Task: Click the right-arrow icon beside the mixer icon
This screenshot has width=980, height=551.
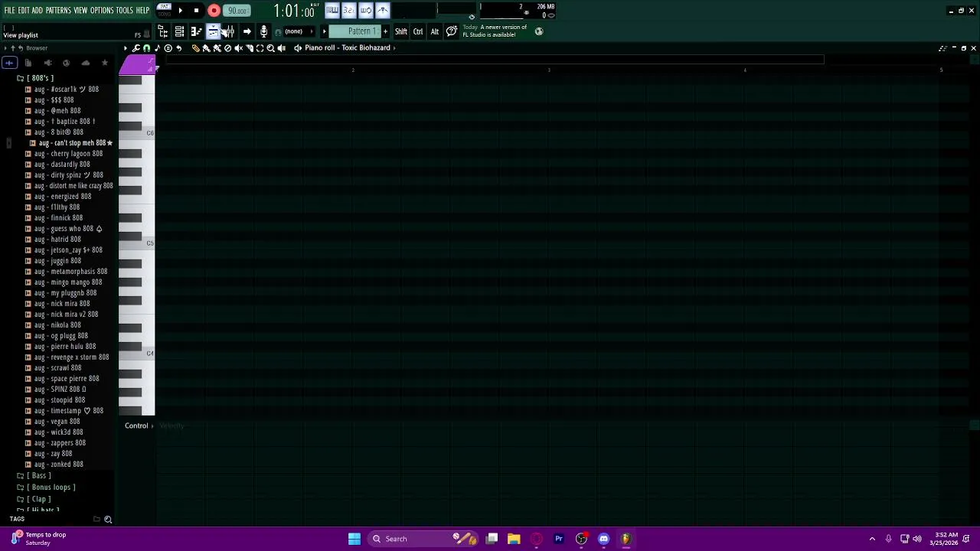Action: click(x=247, y=31)
